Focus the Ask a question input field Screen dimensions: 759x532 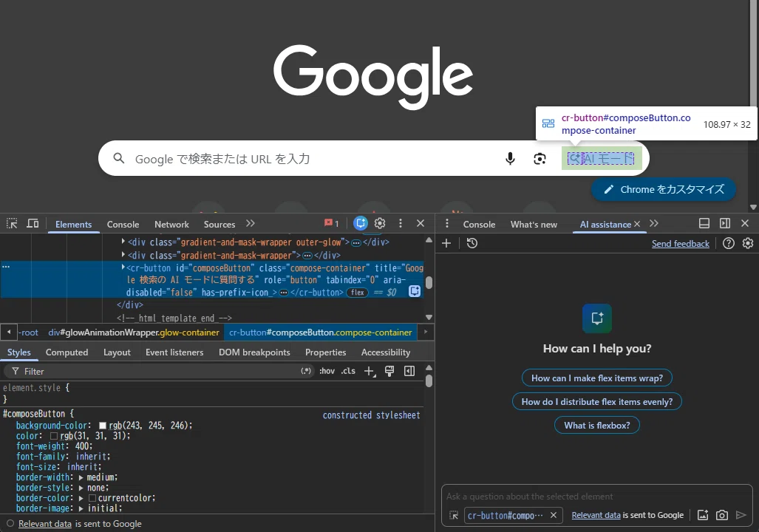pyautogui.click(x=597, y=497)
